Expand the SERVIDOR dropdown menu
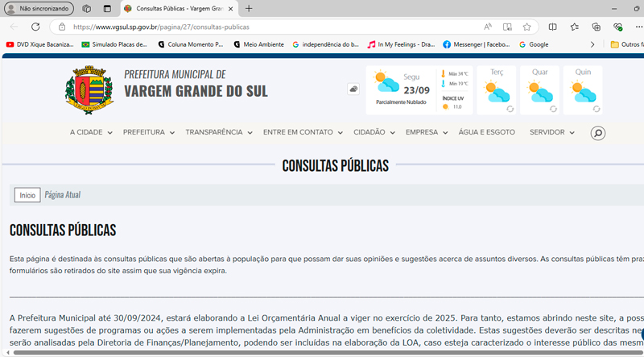644x357 pixels. point(551,132)
